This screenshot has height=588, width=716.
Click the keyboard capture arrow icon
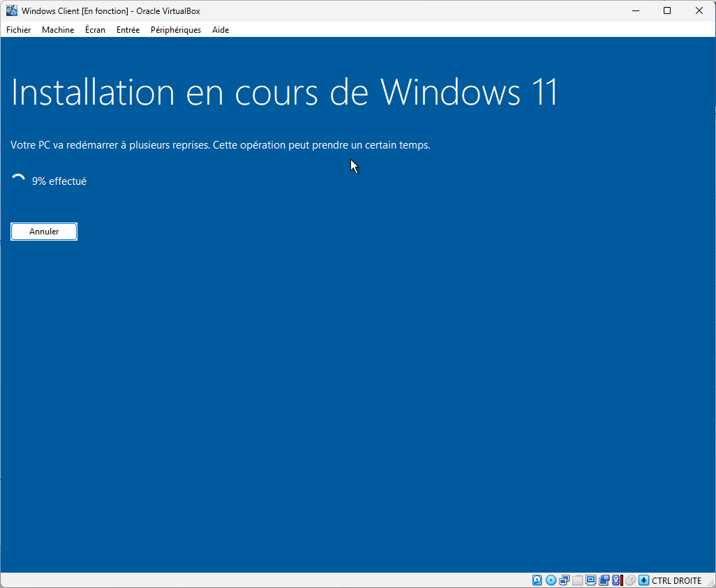click(644, 580)
